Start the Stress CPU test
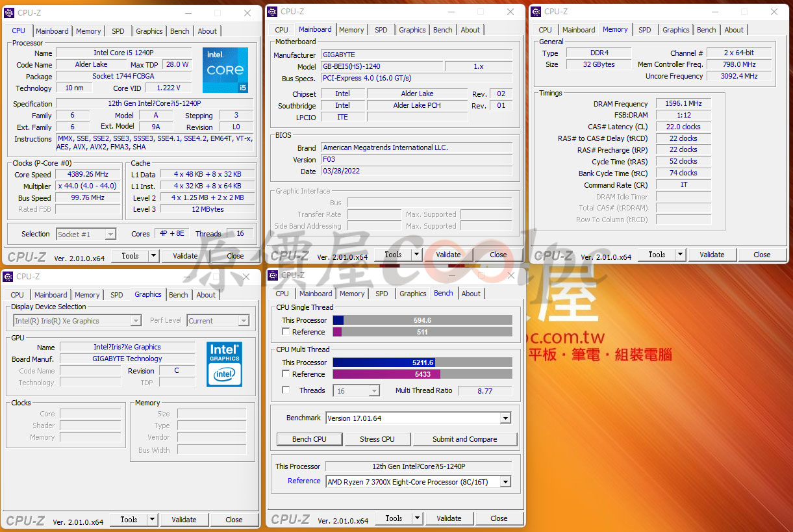793x532 pixels. coord(377,439)
